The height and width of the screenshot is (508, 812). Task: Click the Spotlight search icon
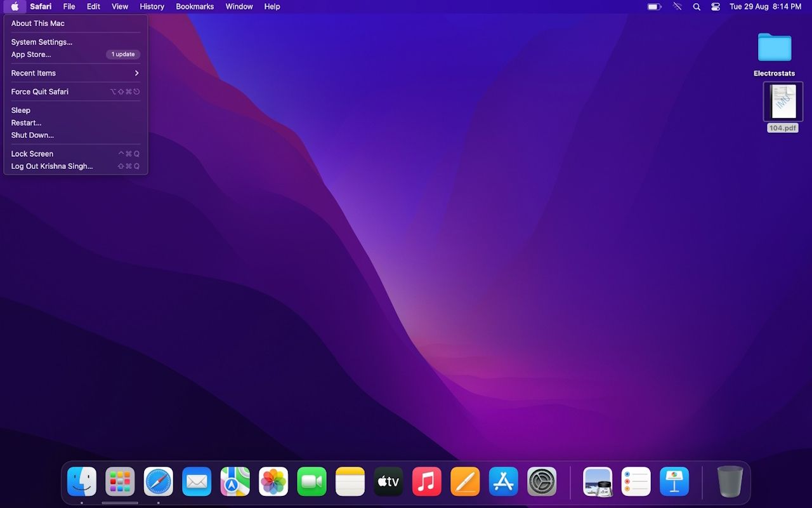point(697,6)
